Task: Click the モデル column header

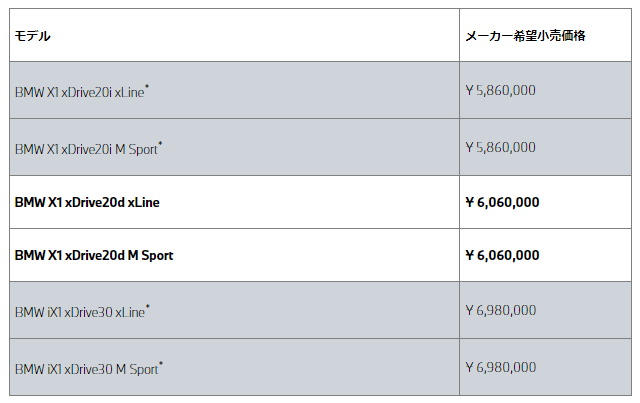Action: tap(32, 36)
